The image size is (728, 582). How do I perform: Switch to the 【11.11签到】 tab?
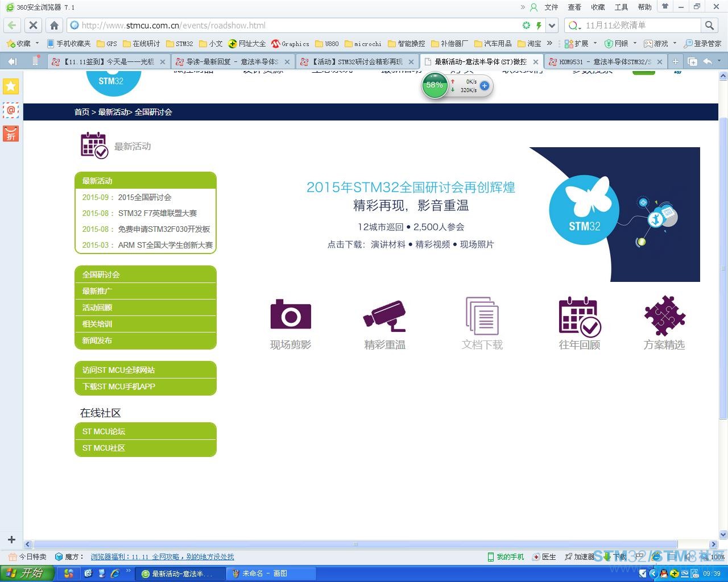[x=108, y=61]
